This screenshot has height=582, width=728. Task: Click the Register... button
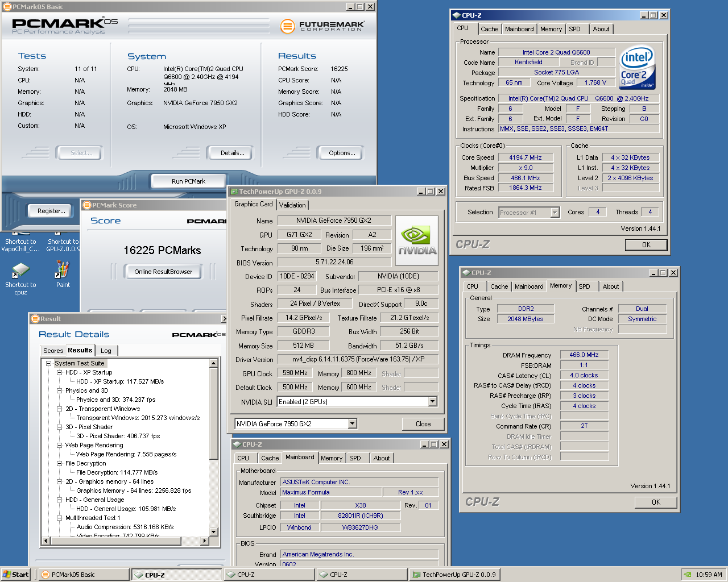tap(51, 211)
